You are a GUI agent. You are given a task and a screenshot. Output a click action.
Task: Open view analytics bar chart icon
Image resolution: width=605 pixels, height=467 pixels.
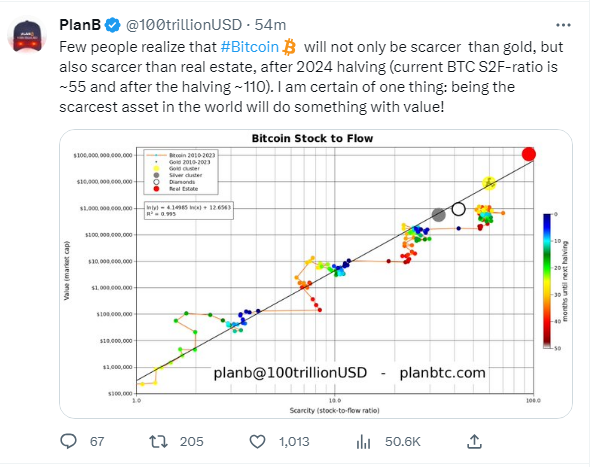pyautogui.click(x=363, y=442)
